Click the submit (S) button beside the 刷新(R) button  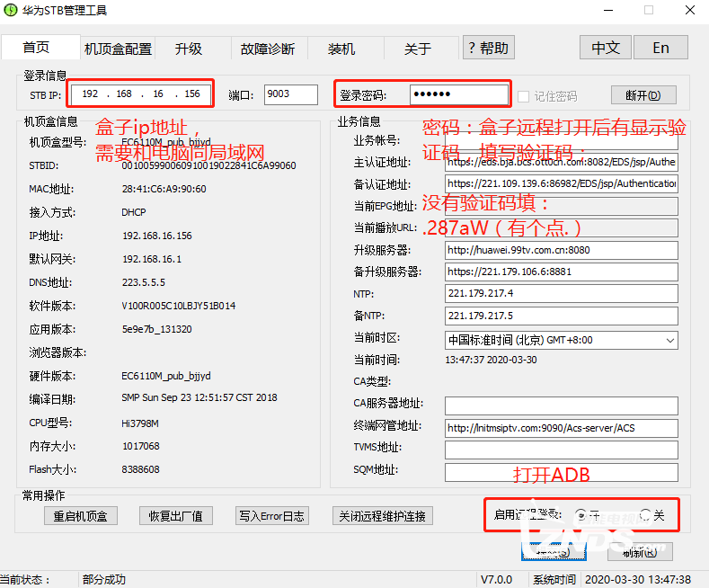554,552
